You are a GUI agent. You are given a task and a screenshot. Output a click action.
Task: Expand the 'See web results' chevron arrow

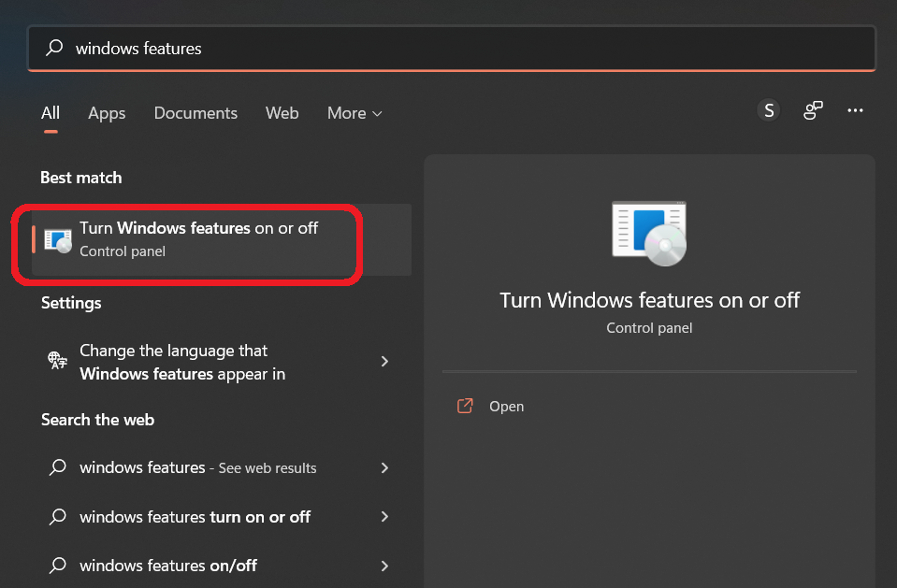(x=384, y=467)
